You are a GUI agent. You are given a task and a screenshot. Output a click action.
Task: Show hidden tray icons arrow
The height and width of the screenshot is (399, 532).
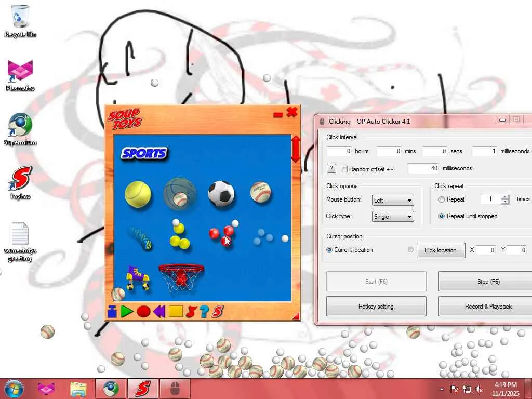[x=442, y=389]
